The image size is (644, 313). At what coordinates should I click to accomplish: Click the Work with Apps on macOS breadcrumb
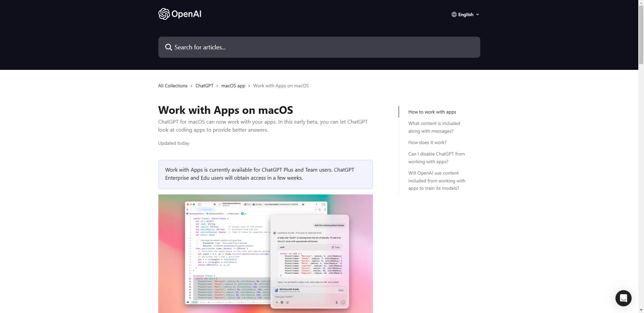[281, 86]
